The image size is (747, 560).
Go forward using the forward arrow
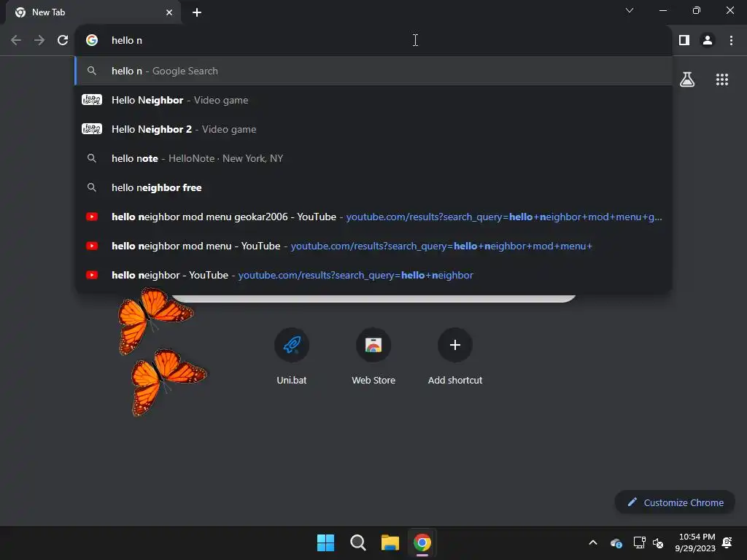click(x=39, y=41)
